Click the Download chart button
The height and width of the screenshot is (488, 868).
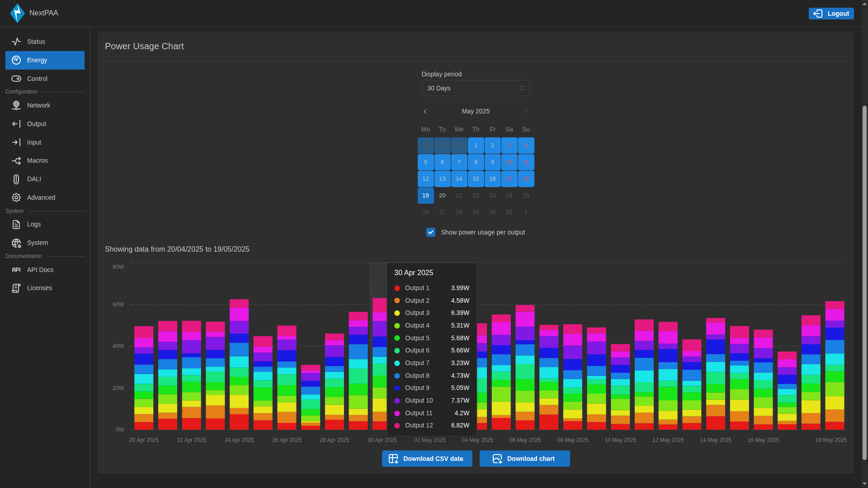(524, 459)
